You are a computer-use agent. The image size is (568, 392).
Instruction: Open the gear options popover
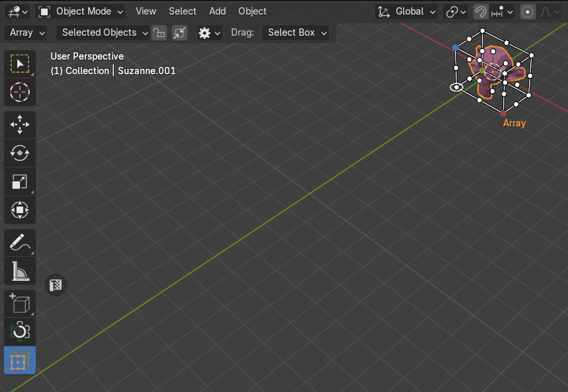(x=209, y=33)
